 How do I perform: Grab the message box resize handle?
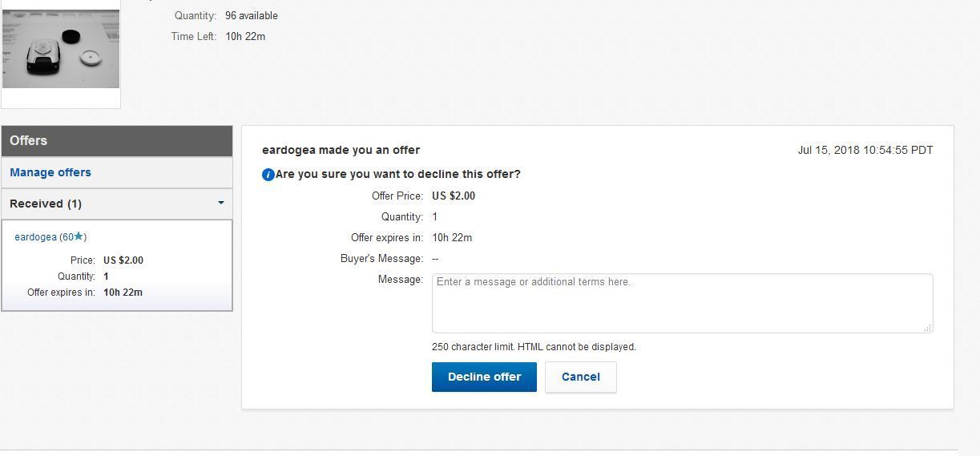point(927,328)
